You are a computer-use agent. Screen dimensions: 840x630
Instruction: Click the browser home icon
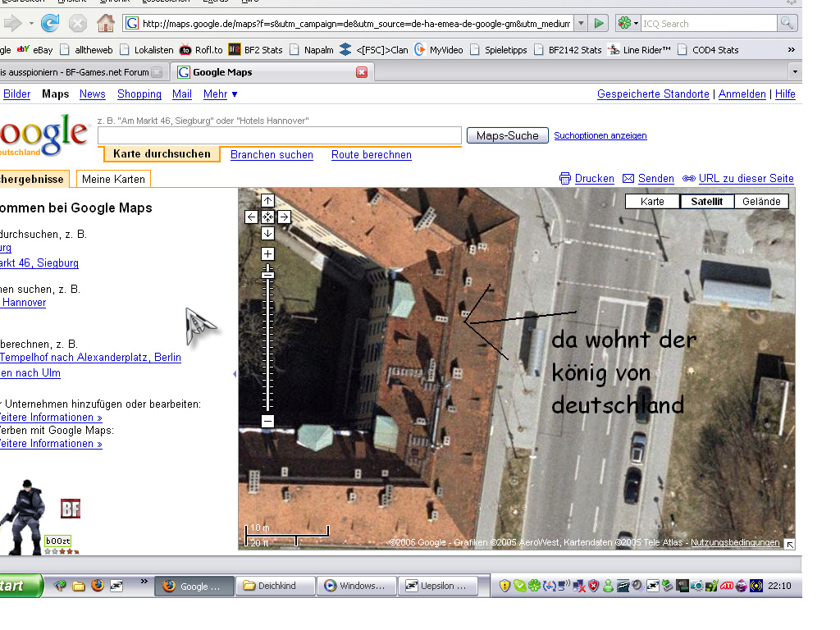tap(106, 23)
